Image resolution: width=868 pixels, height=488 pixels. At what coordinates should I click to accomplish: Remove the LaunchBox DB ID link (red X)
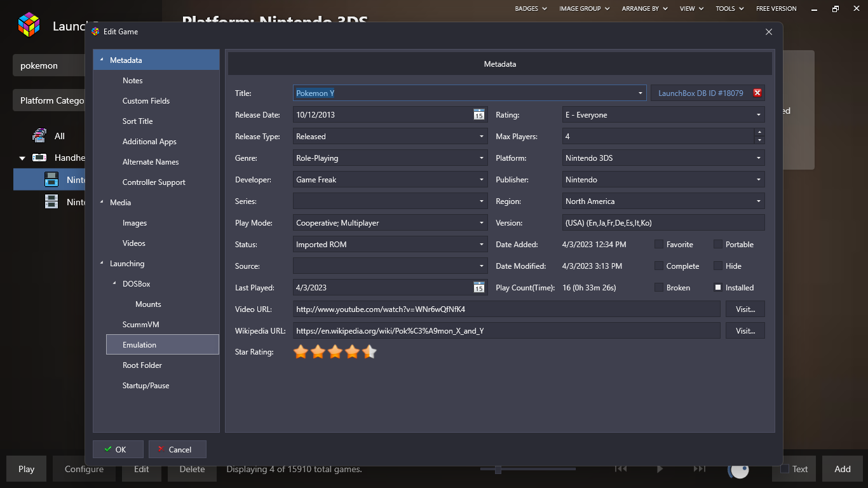[x=757, y=93]
